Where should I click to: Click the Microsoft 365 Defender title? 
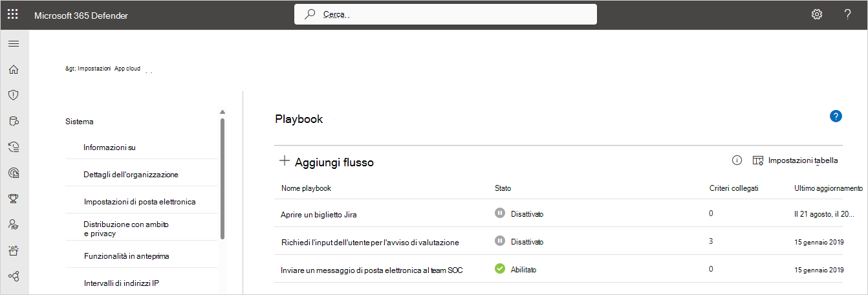[x=81, y=16]
